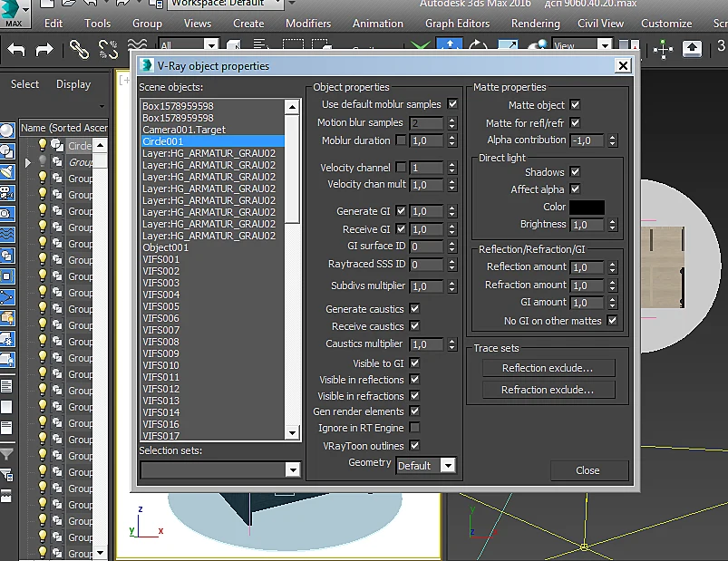Activate the Select and Scale tool

(508, 44)
